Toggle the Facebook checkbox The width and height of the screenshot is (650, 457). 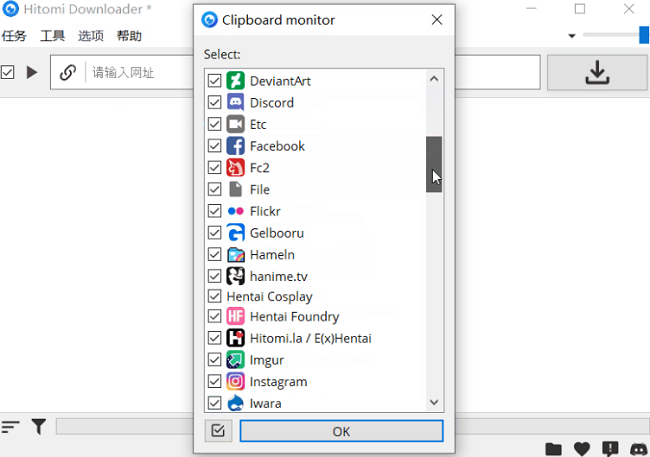point(214,146)
